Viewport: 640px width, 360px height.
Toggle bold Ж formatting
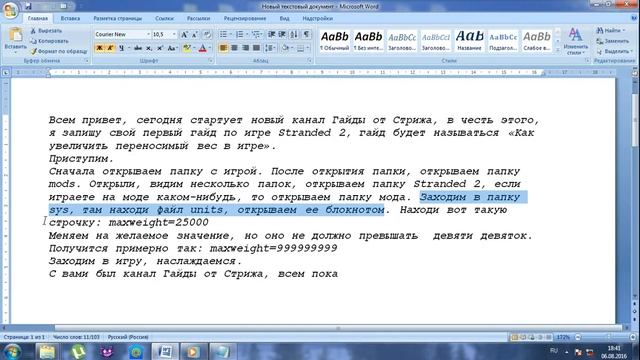click(x=99, y=48)
